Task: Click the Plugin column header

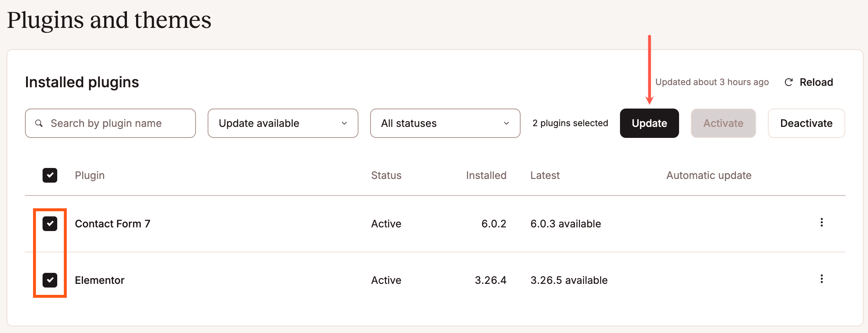Action: [90, 175]
